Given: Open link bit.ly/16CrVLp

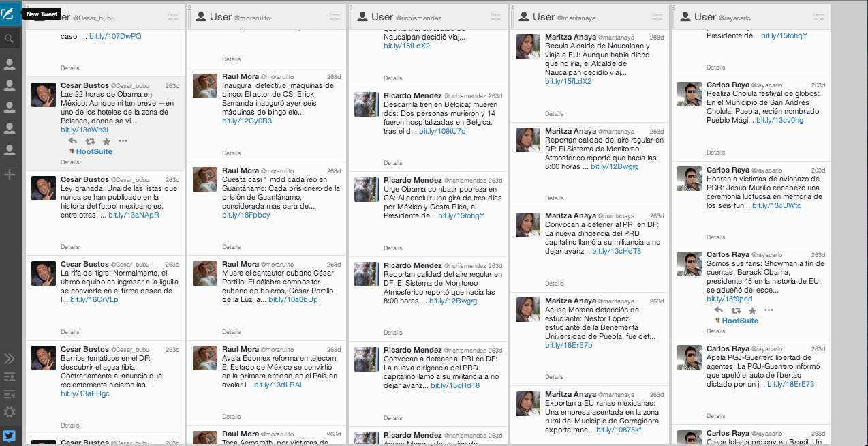Looking at the screenshot, I should 94,299.
